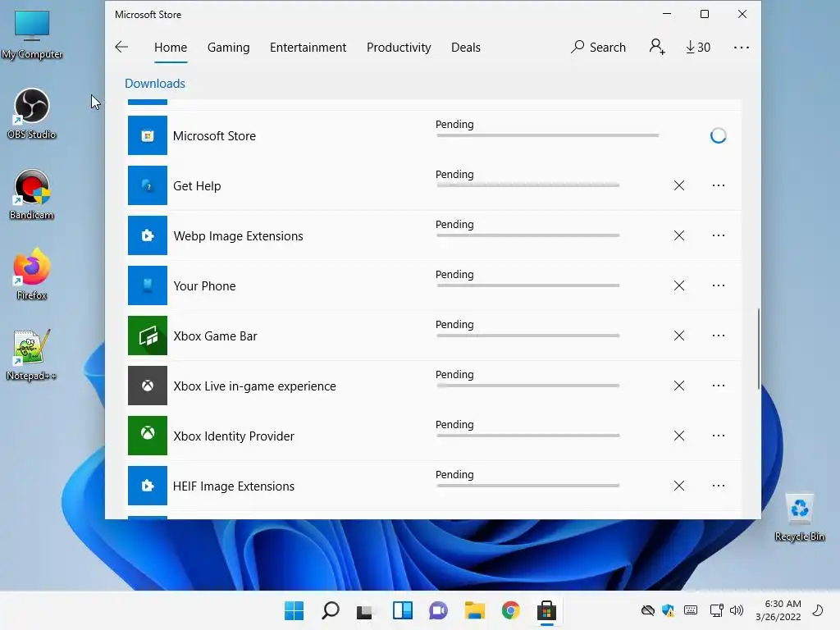Click the Webp Image Extensions tile icon
The height and width of the screenshot is (630, 840).
click(148, 235)
